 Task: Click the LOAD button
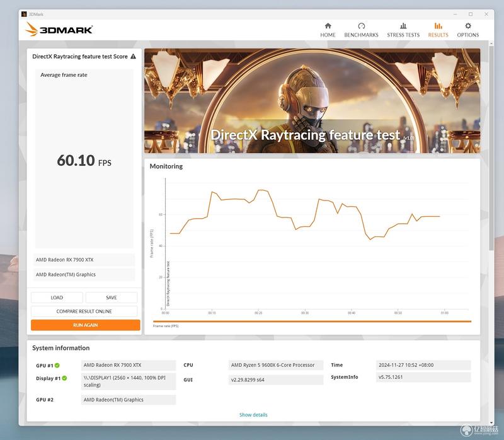coord(57,298)
